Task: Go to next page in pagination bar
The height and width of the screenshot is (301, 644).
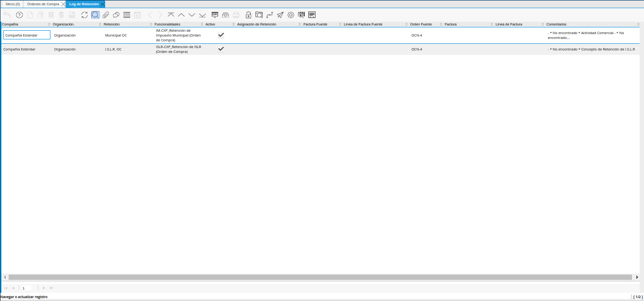Action: tap(44, 288)
